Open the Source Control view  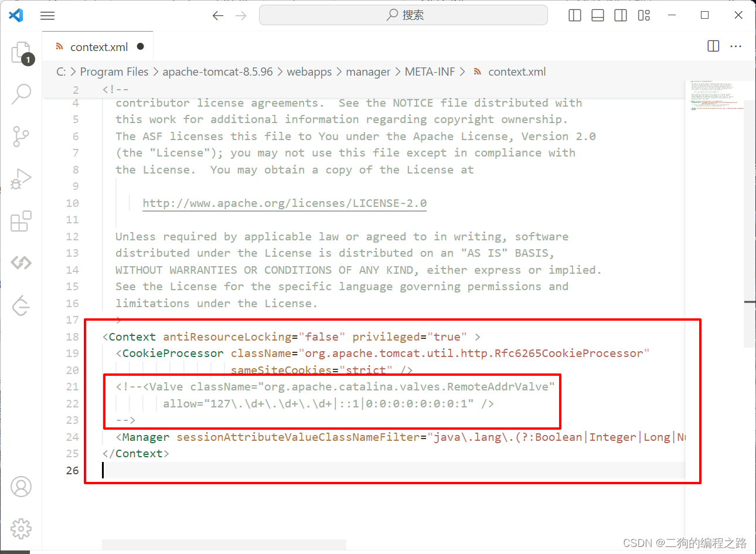(21, 136)
